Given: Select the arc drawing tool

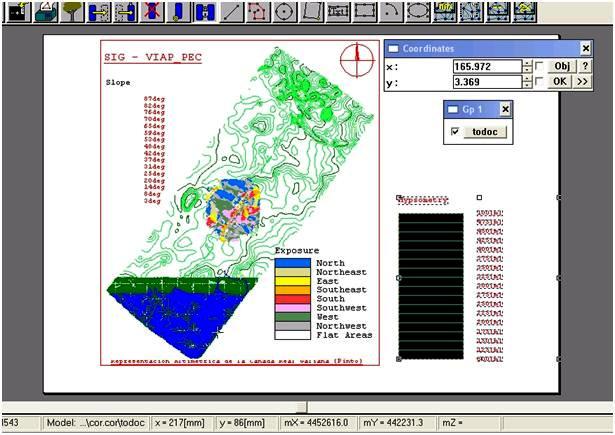Looking at the screenshot, I should tap(391, 12).
